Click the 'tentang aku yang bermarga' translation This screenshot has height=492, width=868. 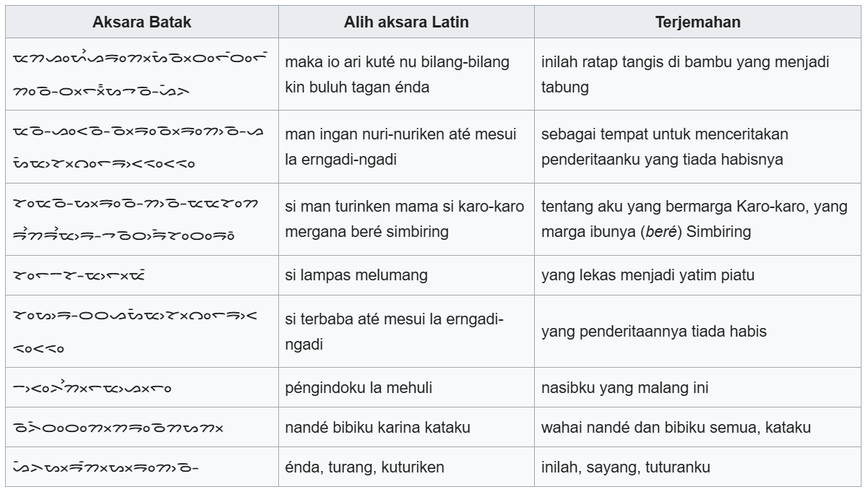(x=693, y=219)
